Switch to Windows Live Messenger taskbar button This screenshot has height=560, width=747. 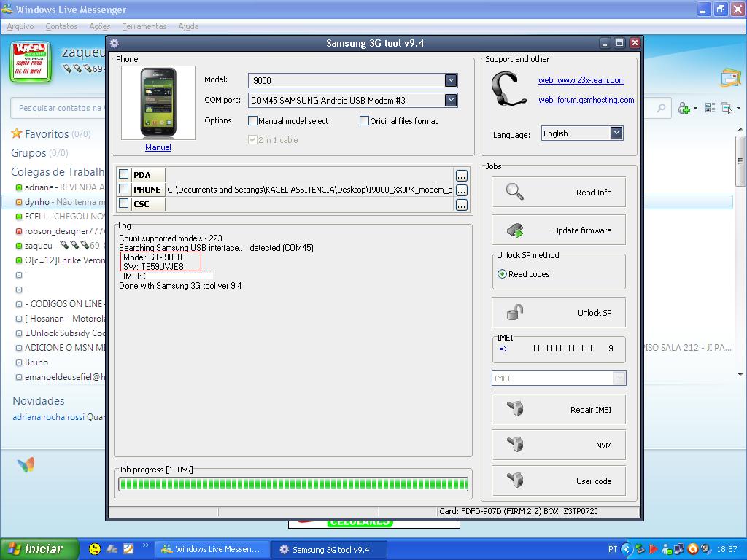pyautogui.click(x=212, y=549)
